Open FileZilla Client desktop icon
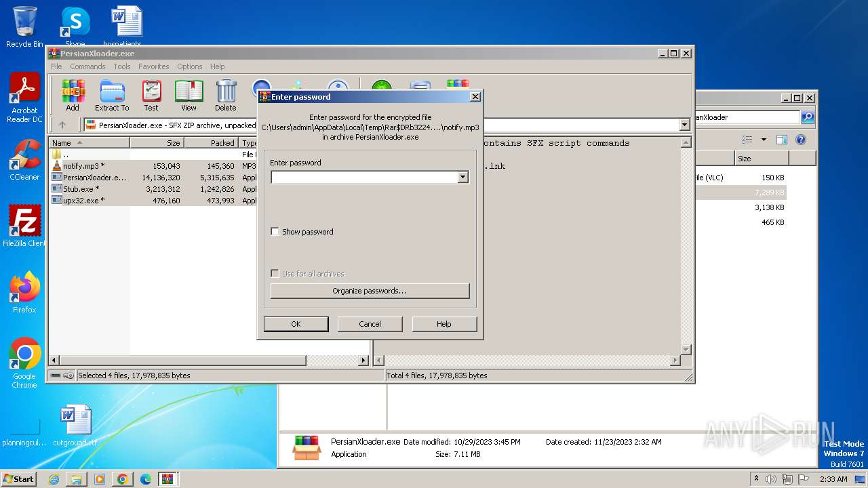 (x=24, y=226)
